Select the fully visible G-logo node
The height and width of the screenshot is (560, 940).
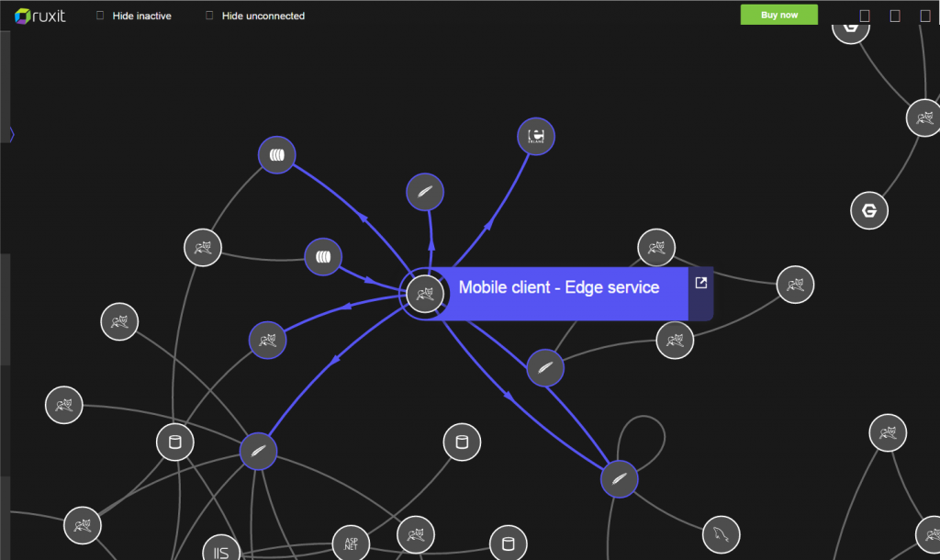[869, 211]
